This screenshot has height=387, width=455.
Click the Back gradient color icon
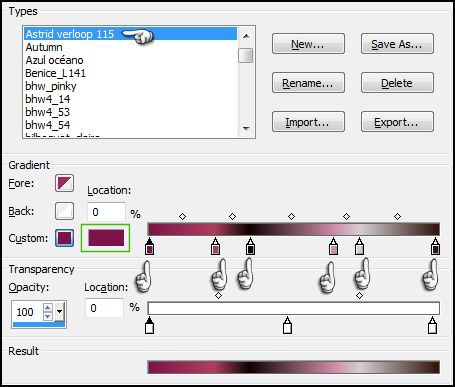pos(64,211)
